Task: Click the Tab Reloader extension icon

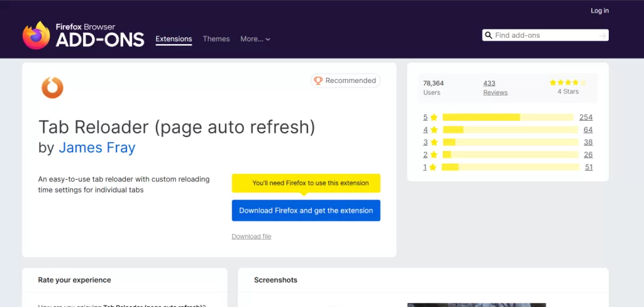Action: (52, 87)
